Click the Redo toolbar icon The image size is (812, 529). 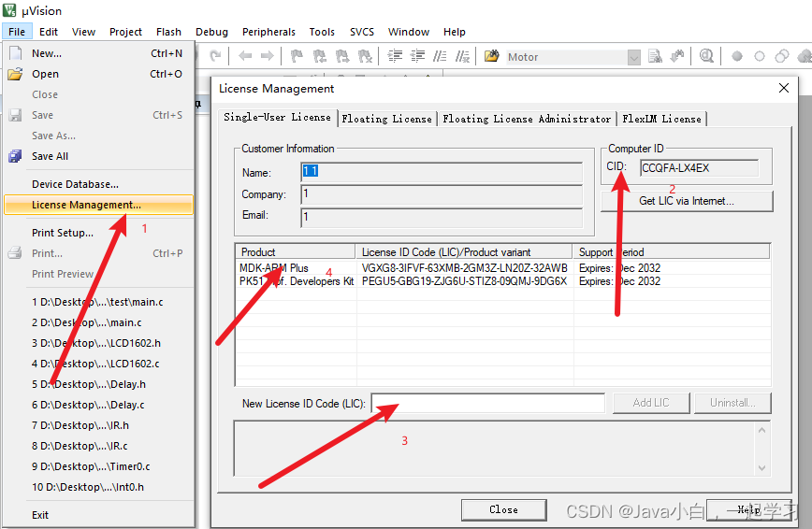(215, 56)
